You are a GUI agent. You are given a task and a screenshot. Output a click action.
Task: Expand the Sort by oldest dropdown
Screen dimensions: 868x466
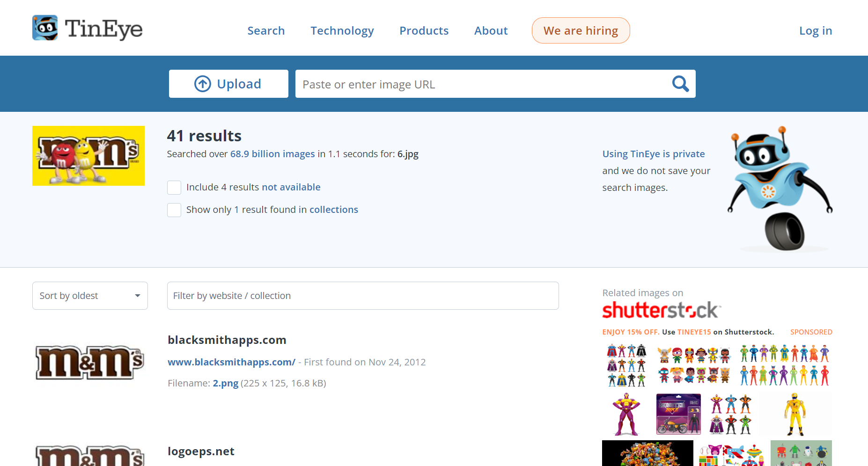point(90,296)
